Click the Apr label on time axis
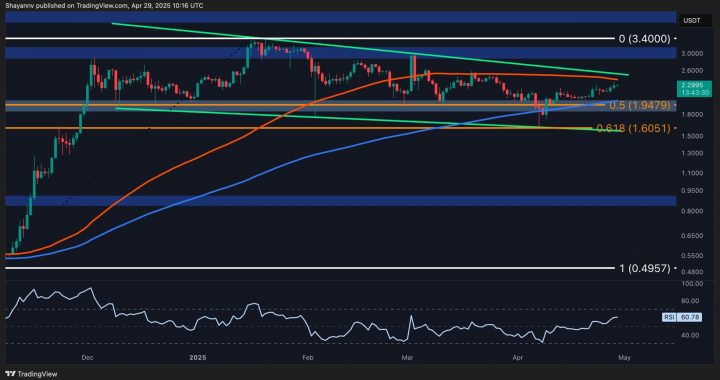This screenshot has width=720, height=380. point(518,358)
